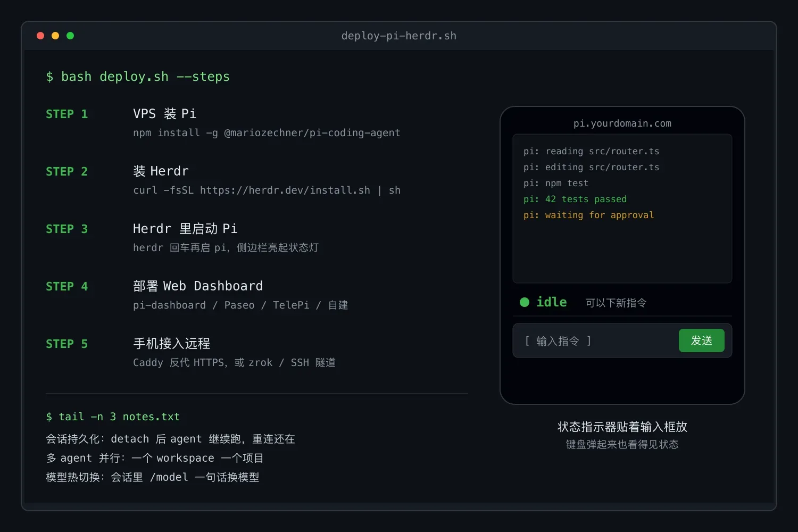Click the note line starting "会话持久化"
Screen dimensions: 798x532
tap(170, 439)
